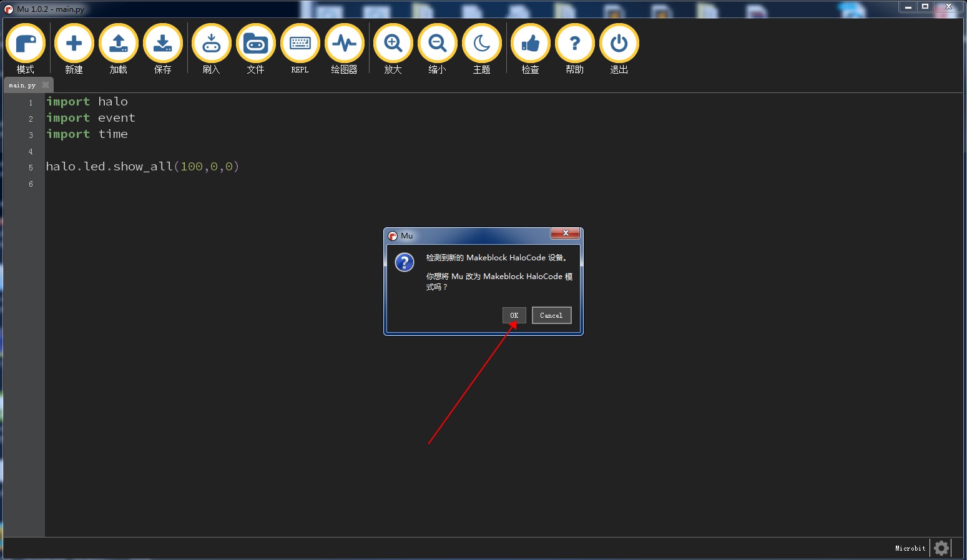Place cursor on 'import event' line
This screenshot has height=560, width=967.
pos(91,118)
